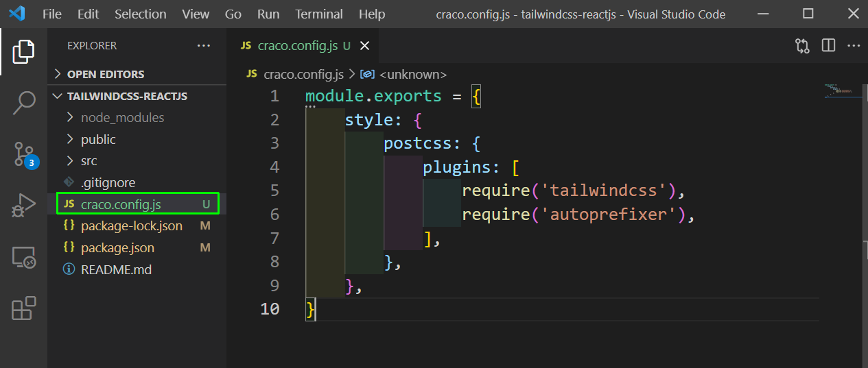The image size is (868, 368).
Task: Click the JS icon on craco.config.js tab
Action: pyautogui.click(x=246, y=46)
